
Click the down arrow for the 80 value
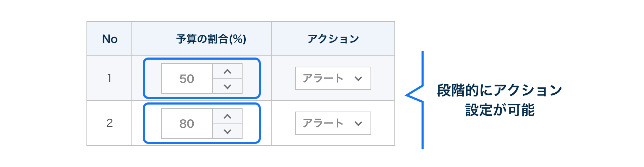227,131
